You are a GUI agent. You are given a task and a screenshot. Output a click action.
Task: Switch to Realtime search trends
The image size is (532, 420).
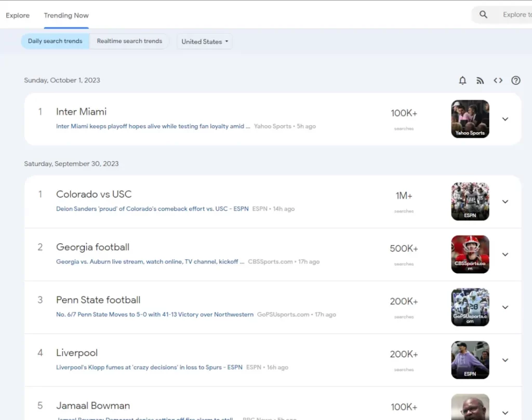coord(129,41)
